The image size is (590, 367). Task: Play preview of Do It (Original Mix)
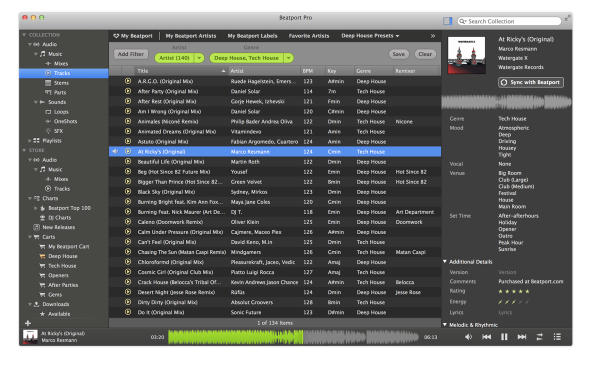pos(128,312)
